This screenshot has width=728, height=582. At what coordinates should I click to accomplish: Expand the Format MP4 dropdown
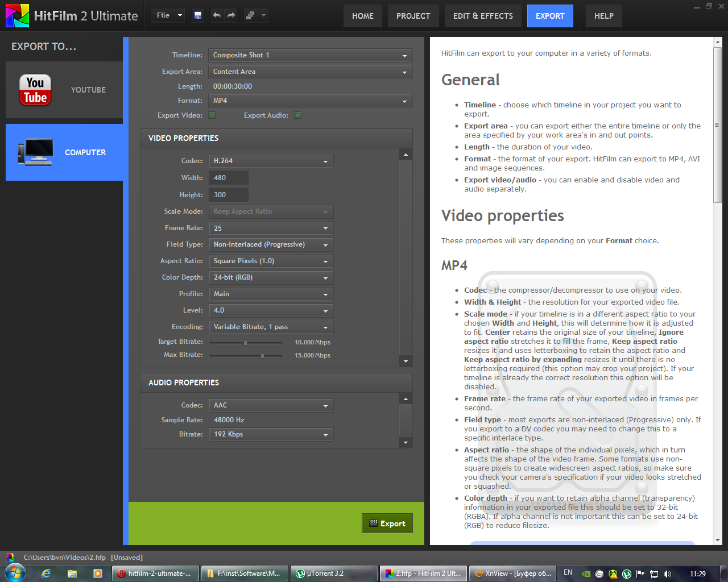(309, 101)
